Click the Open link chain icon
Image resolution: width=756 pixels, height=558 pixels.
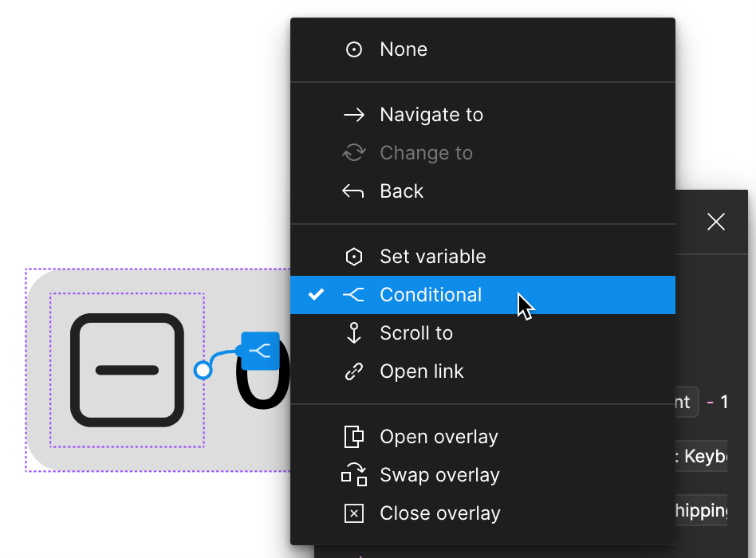[x=353, y=371]
